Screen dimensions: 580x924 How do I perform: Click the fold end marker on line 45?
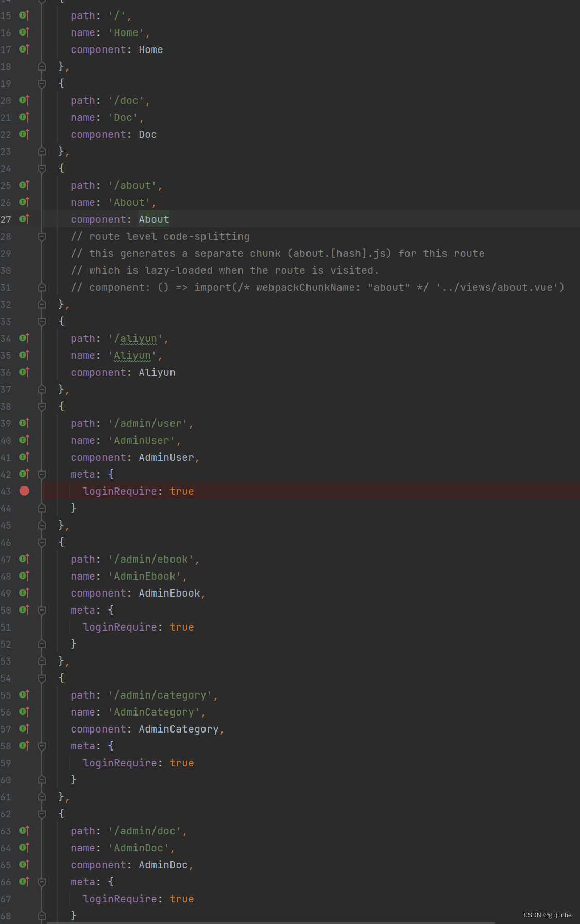pos(42,525)
